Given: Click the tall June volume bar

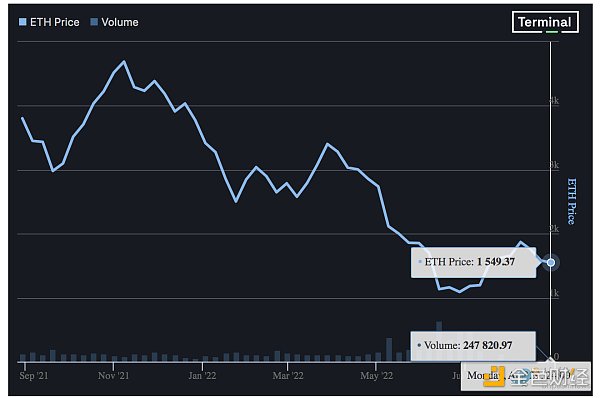Looking at the screenshot, I should pos(439,326).
